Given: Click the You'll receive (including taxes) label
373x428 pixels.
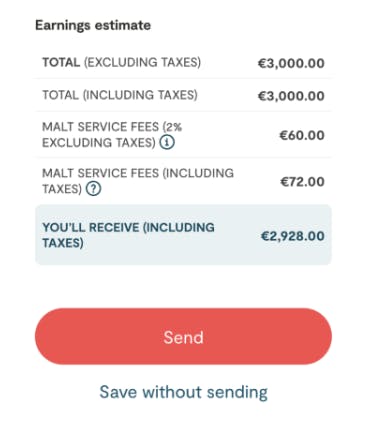Looking at the screenshot, I should tap(128, 235).
